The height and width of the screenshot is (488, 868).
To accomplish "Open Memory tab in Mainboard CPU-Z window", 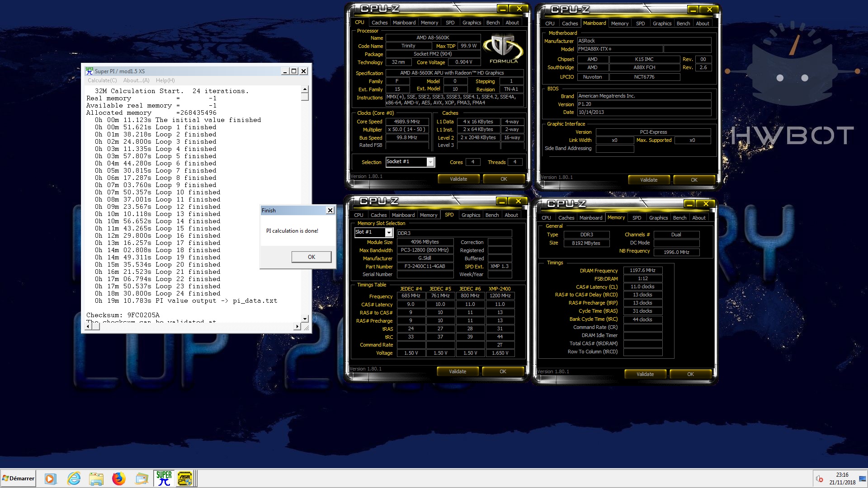I will (619, 23).
